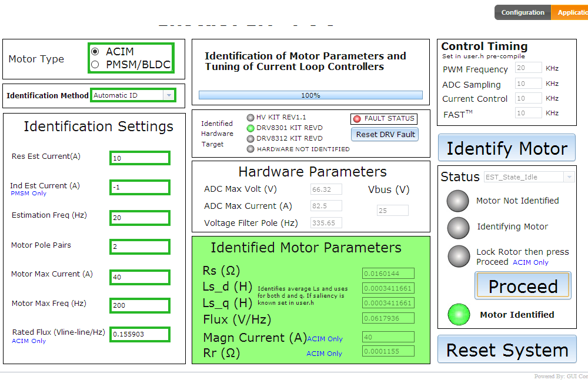Click the Identify Motor button
The image size is (588, 383).
click(x=506, y=148)
